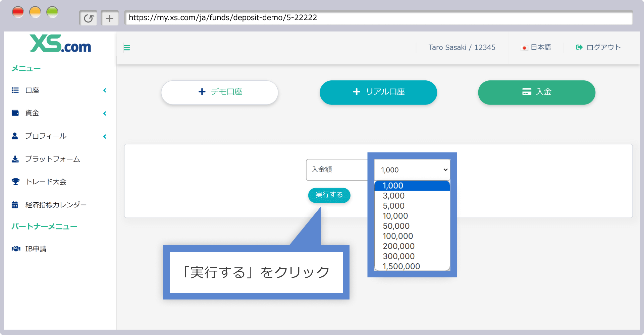Select 10,000 in the amount list
Viewport: 644px width, 335px height.
click(x=412, y=216)
